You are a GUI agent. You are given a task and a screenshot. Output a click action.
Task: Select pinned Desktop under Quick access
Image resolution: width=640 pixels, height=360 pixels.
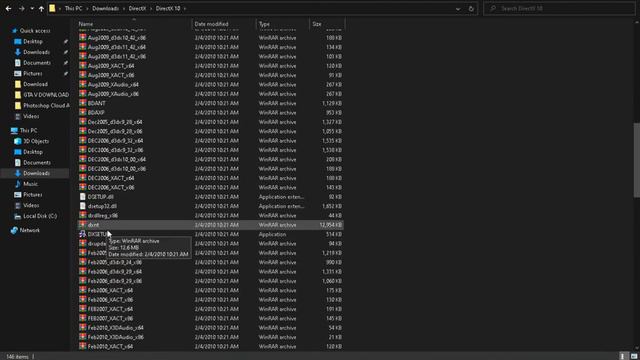33,42
